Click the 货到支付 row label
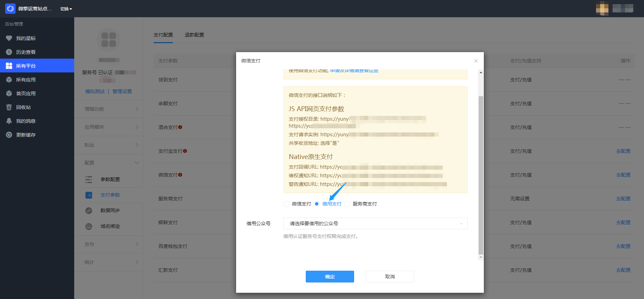Screen dimensions: 644x299 coord(168,80)
